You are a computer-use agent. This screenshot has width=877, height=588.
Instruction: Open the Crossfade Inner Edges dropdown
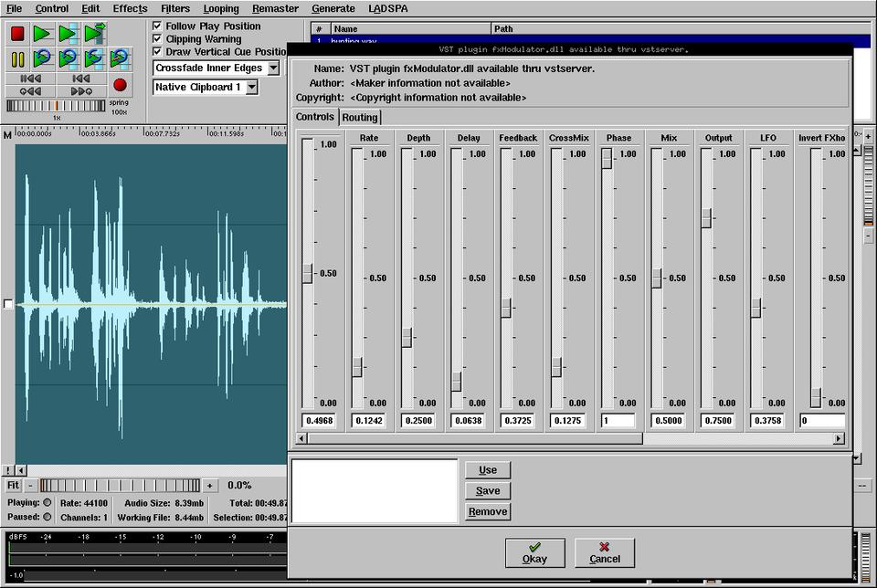coord(273,68)
